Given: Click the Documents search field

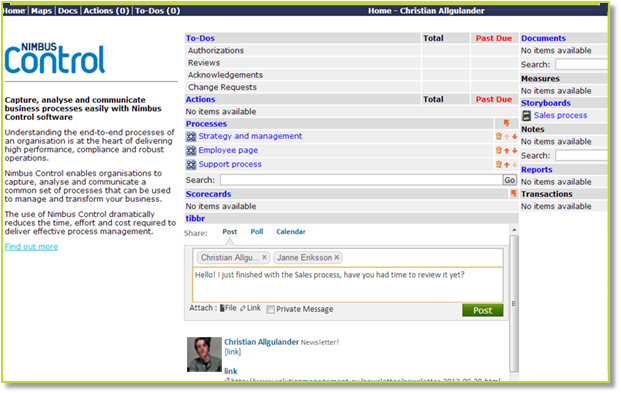Looking at the screenshot, I should coord(581,65).
